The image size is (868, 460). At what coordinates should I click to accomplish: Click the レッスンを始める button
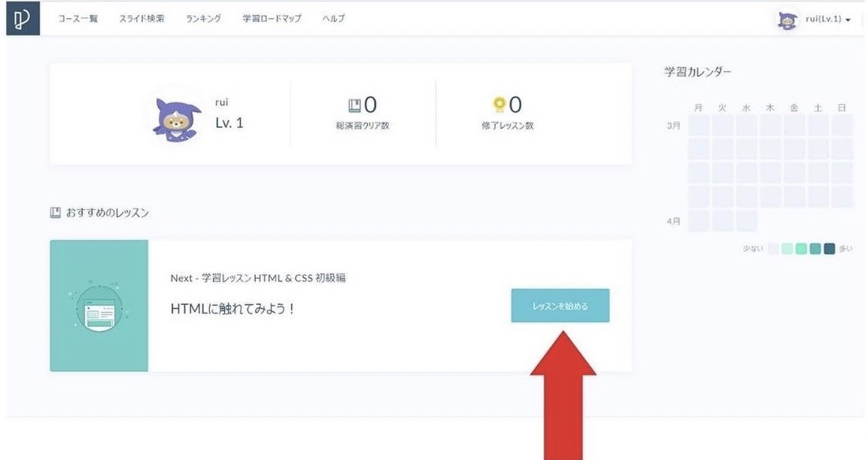[x=560, y=305]
